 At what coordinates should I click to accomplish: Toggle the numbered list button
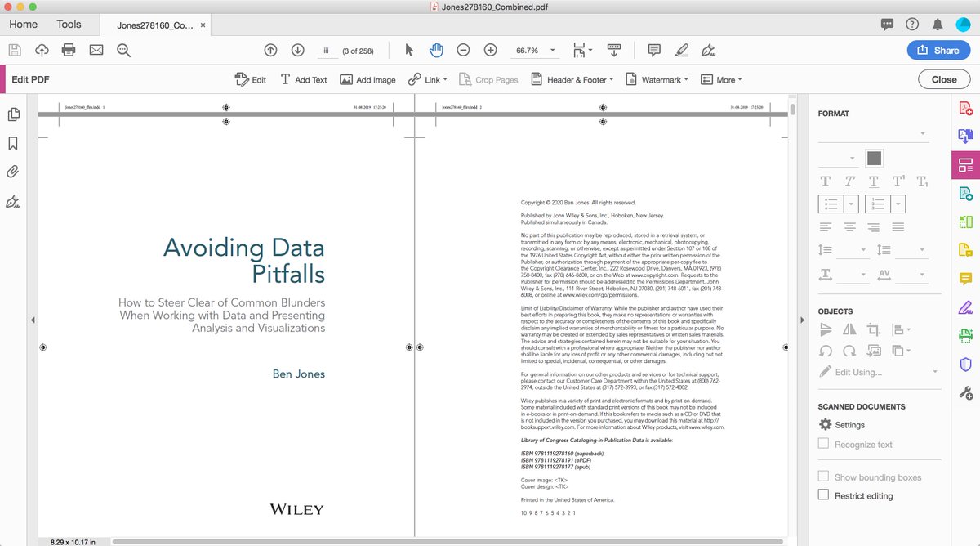pyautogui.click(x=879, y=204)
